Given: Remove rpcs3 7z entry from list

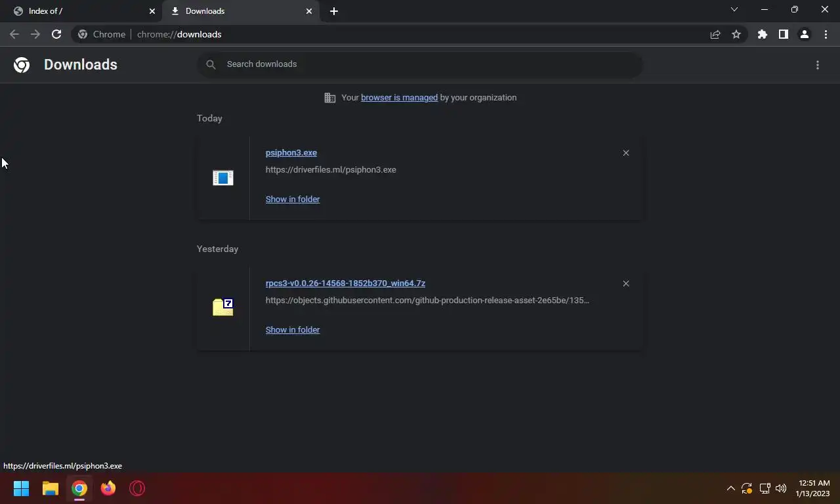Looking at the screenshot, I should [626, 283].
